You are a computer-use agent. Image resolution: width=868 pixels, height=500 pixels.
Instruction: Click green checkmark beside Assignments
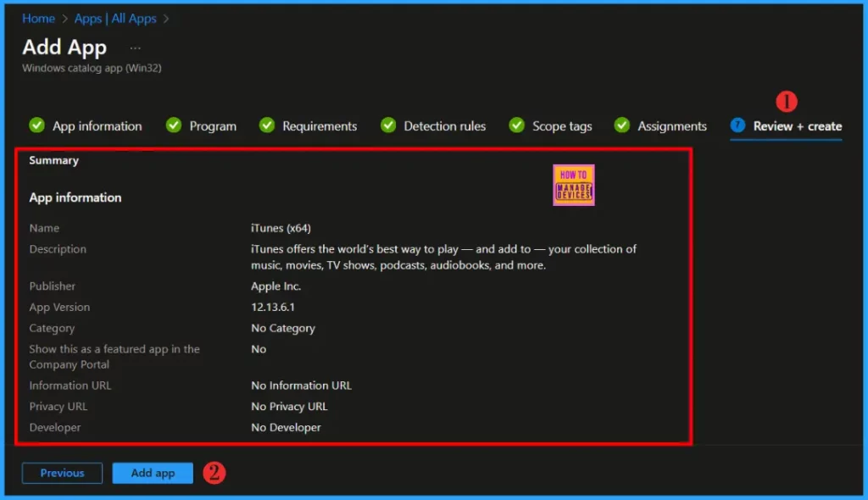[621, 125]
